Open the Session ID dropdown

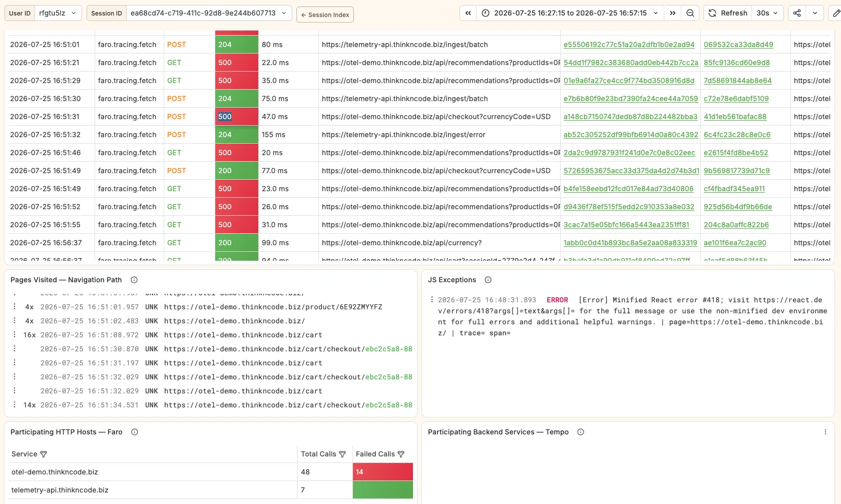click(x=209, y=13)
